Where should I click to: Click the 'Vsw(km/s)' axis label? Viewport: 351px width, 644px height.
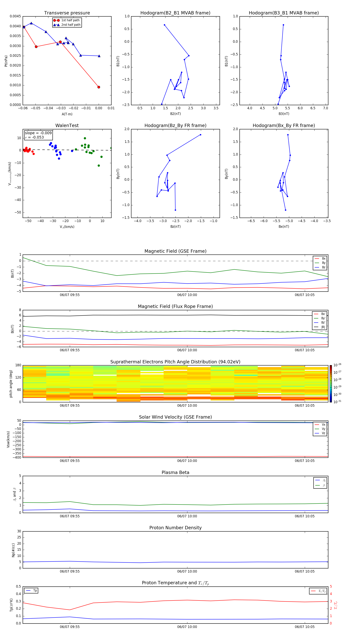point(8,439)
